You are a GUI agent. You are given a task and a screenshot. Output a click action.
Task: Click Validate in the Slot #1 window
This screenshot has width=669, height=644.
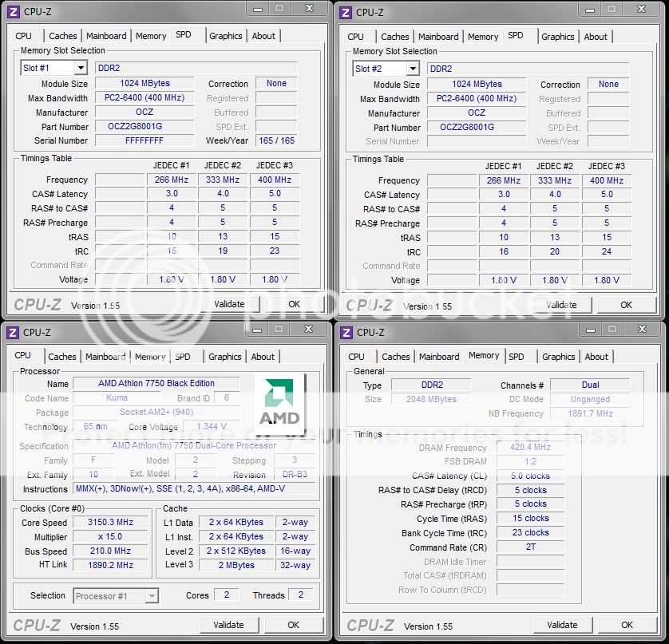pyautogui.click(x=229, y=304)
